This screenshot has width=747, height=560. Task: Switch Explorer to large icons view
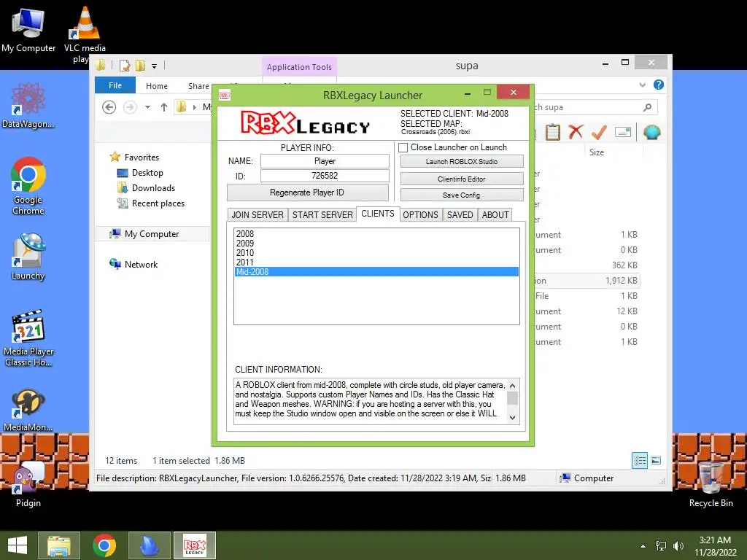click(x=656, y=460)
